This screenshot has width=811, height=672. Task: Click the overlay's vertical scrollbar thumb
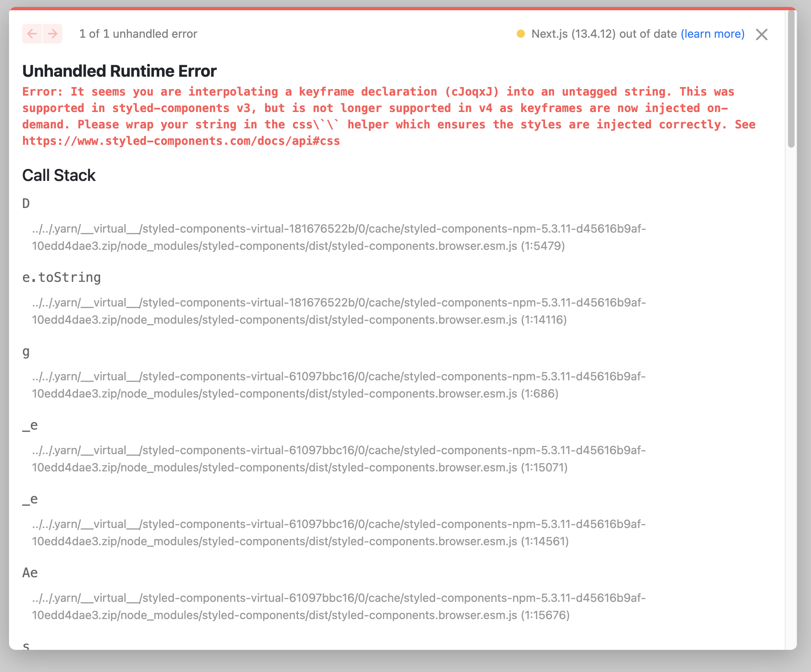coord(791,78)
